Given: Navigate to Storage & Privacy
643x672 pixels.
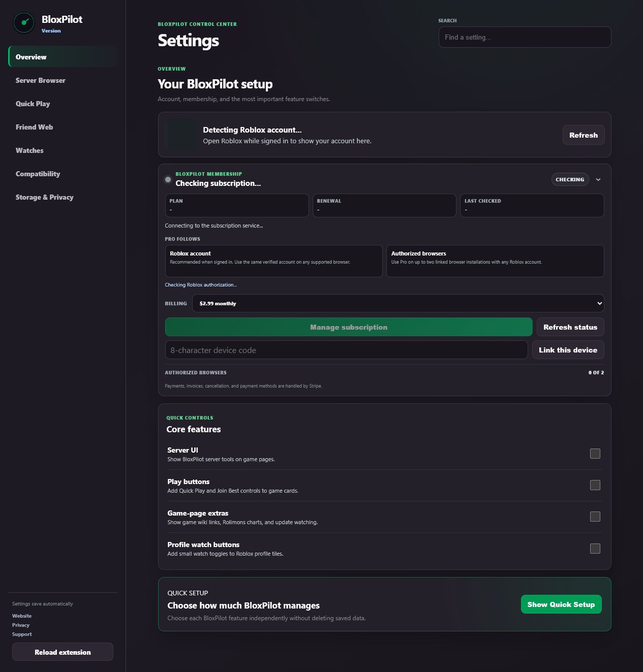Looking at the screenshot, I should [63, 197].
